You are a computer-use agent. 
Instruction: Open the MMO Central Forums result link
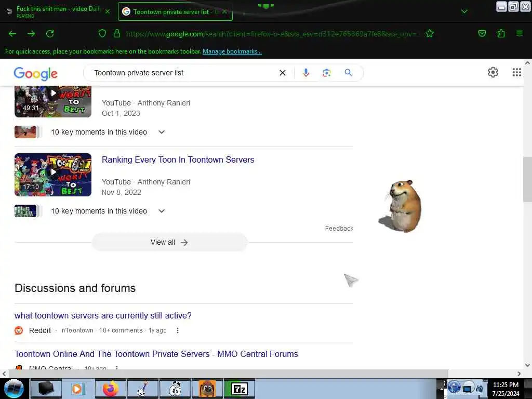156,354
